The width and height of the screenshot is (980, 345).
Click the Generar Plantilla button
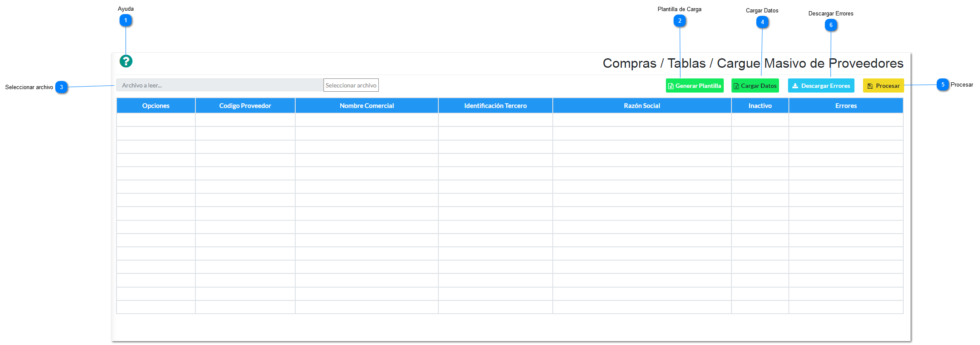pyautogui.click(x=695, y=86)
